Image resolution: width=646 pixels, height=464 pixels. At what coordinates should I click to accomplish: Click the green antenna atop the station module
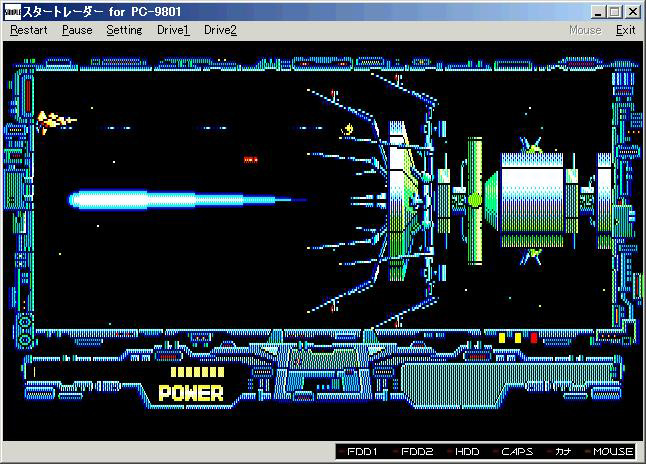(x=531, y=145)
